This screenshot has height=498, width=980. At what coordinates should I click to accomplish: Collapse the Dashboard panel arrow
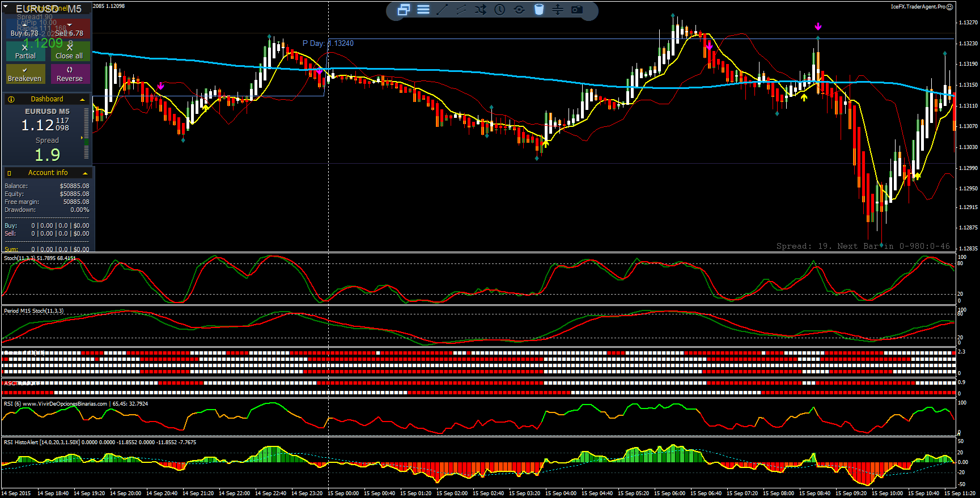(x=83, y=100)
